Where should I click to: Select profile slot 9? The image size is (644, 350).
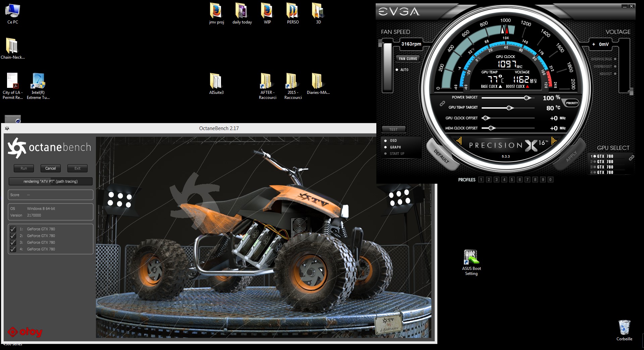(543, 180)
